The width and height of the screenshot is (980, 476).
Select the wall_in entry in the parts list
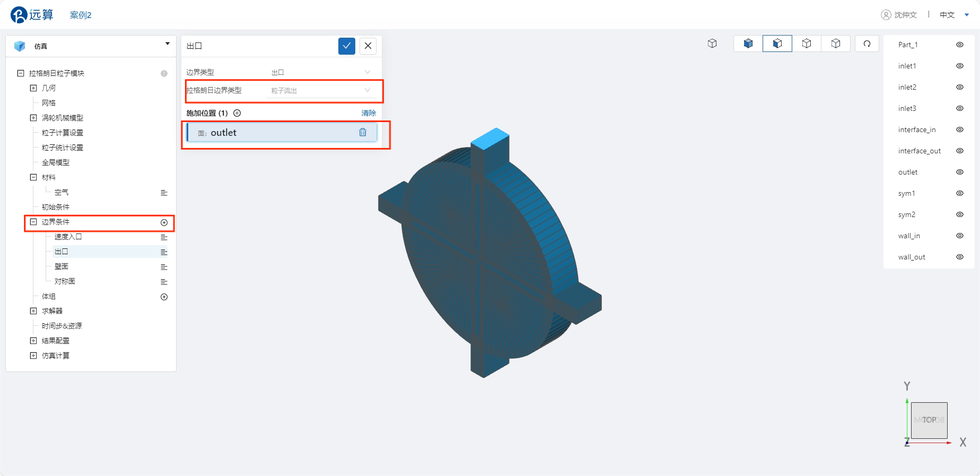point(909,236)
